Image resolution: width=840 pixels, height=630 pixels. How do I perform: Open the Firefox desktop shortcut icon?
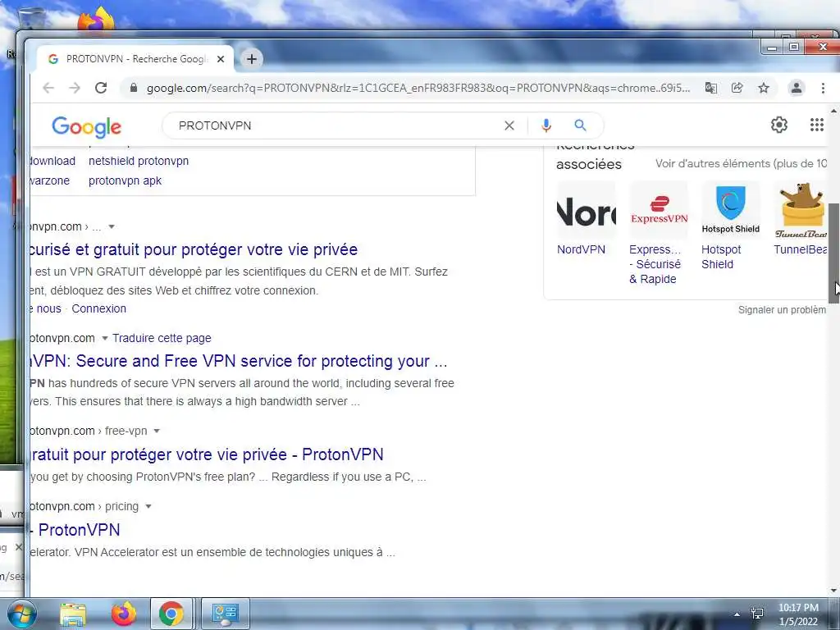pyautogui.click(x=97, y=19)
